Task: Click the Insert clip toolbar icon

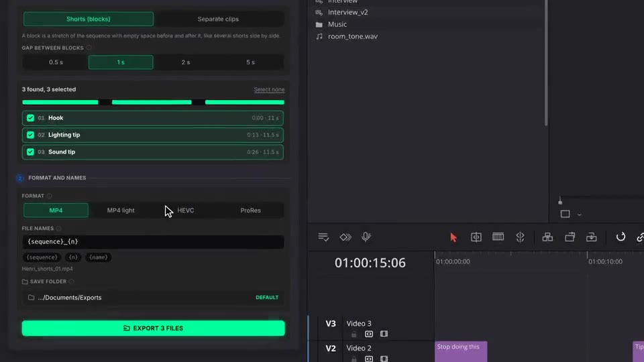Action: 547,237
